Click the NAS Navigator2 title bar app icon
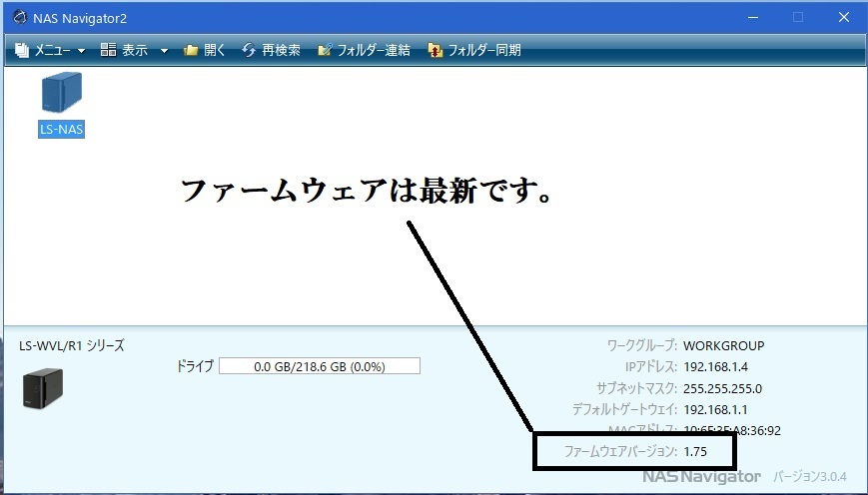 tap(20, 18)
